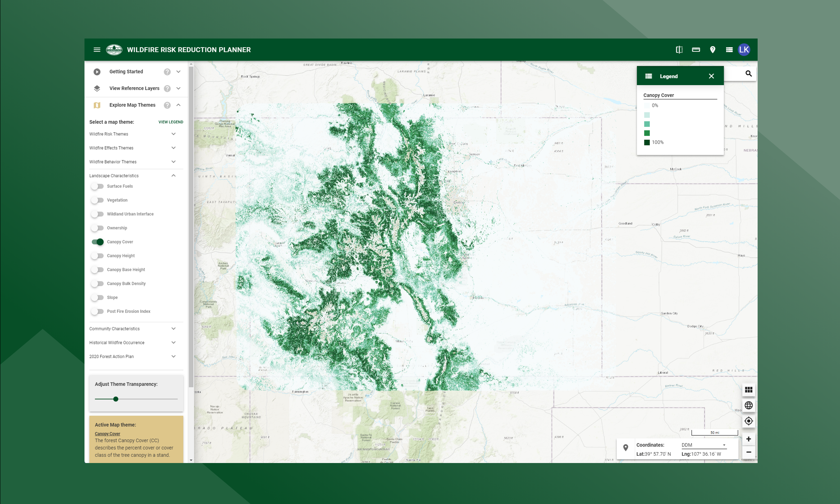This screenshot has width=840, height=504.
Task: Select the measure ruler tool
Action: pyautogui.click(x=696, y=50)
